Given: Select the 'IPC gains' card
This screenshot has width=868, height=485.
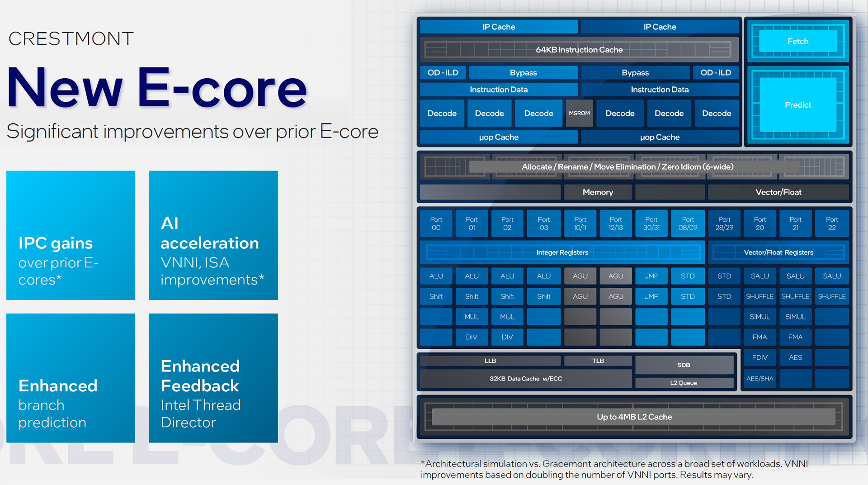Looking at the screenshot, I should (x=71, y=235).
